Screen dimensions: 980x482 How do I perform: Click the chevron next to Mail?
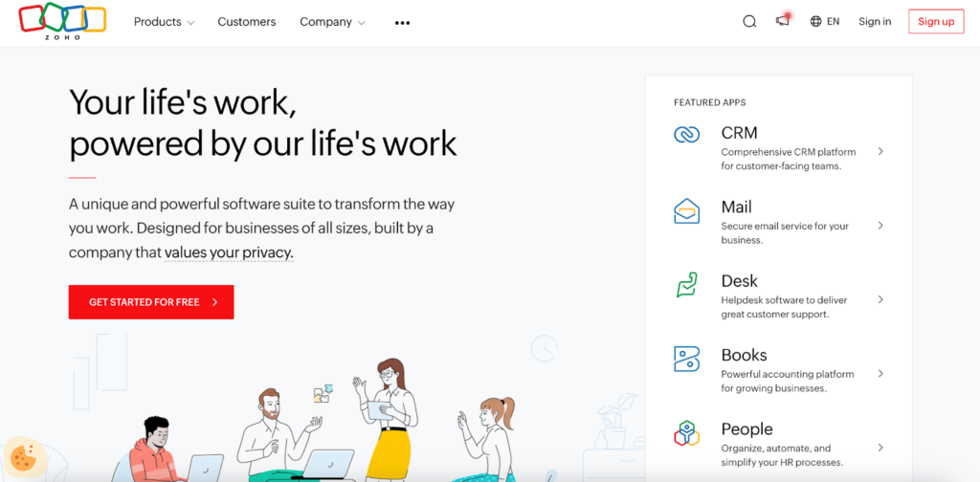tap(880, 226)
